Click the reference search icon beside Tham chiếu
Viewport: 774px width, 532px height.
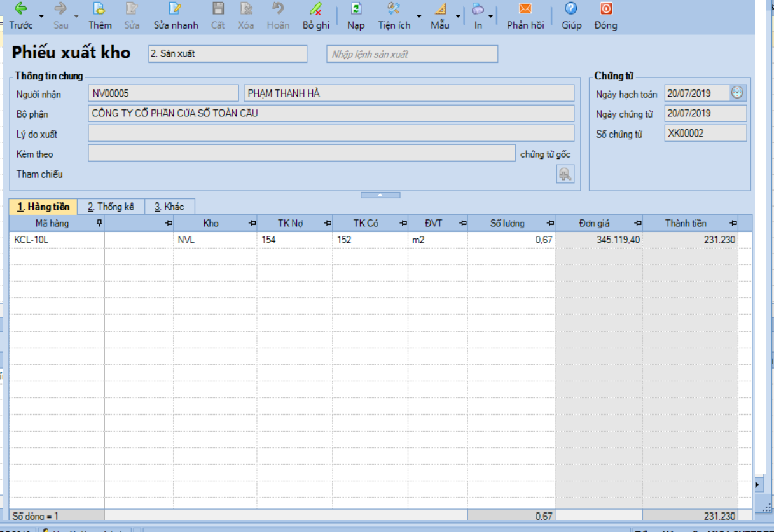[x=565, y=174]
